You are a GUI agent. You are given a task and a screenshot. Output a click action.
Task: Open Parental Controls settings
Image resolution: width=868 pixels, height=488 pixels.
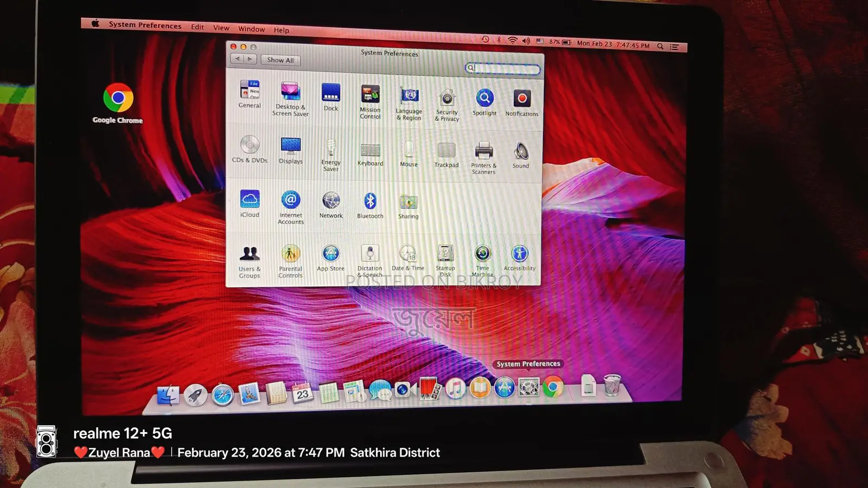tap(291, 261)
